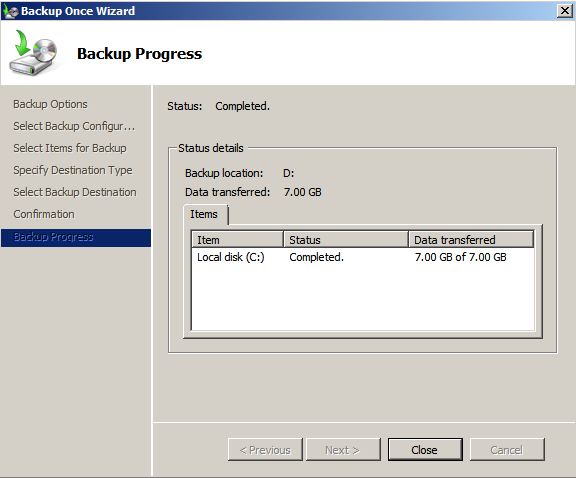The height and width of the screenshot is (478, 576).
Task: Select the Backup Options step
Action: coord(50,104)
